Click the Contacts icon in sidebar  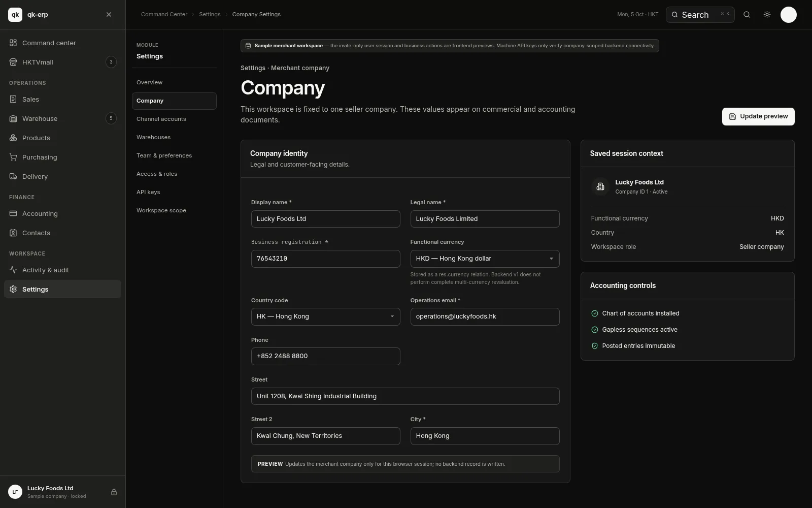tap(13, 233)
